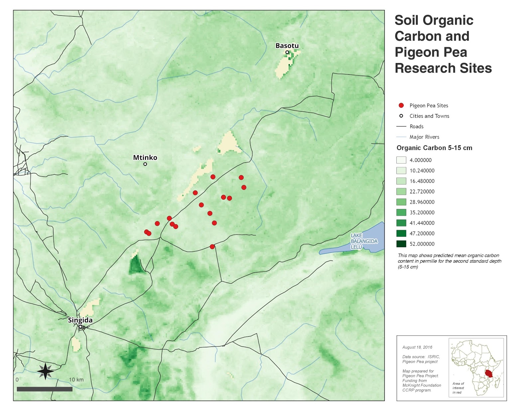The width and height of the screenshot is (532, 411).
Task: Click the Basotu town marker
Action: point(287,52)
